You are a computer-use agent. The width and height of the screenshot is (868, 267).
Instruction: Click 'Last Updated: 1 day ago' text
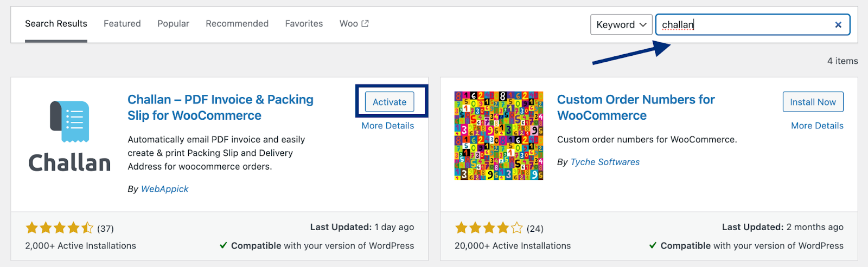point(362,227)
